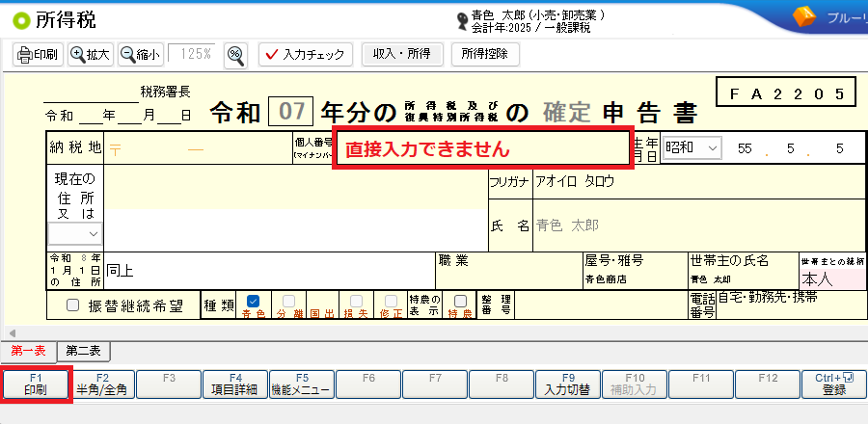Screen dimensions: 868x424
Task: Open the 所得控除 section
Action: [x=485, y=54]
